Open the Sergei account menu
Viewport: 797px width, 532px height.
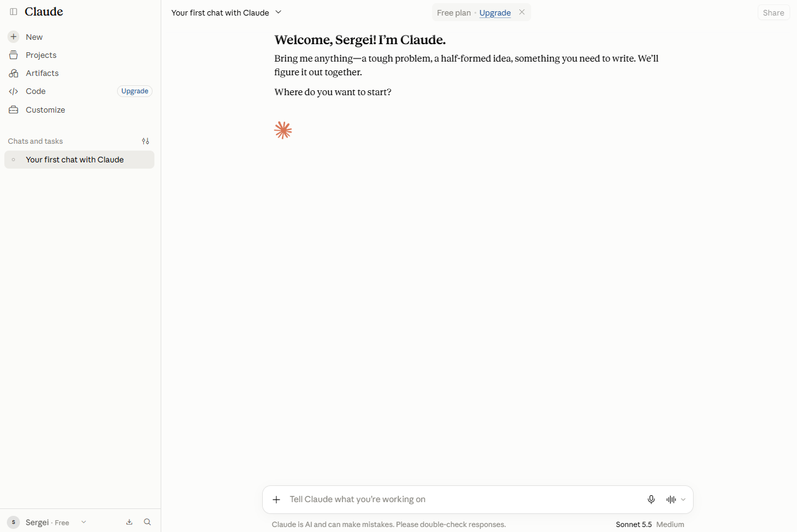coord(47,522)
